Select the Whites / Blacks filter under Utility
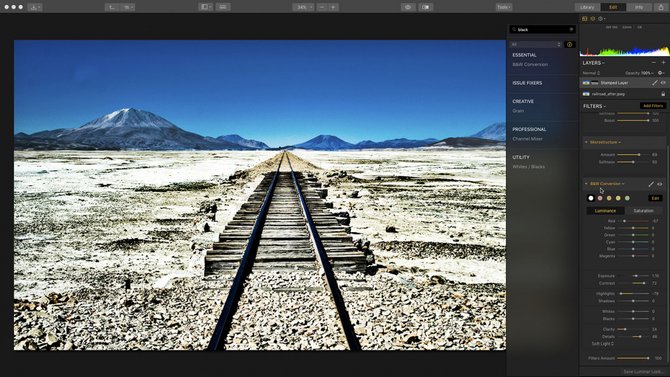Image resolution: width=670 pixels, height=377 pixels. pyautogui.click(x=529, y=167)
